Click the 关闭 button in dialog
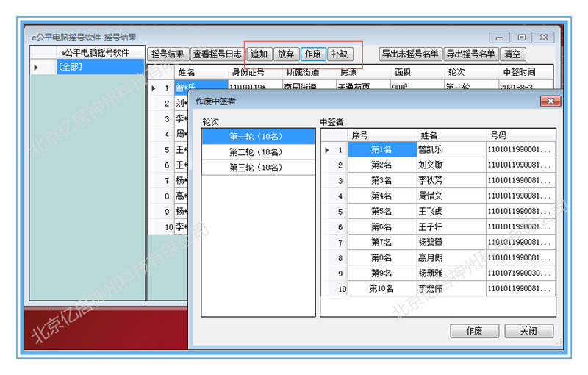The height and width of the screenshot is (375, 588). [x=528, y=331]
